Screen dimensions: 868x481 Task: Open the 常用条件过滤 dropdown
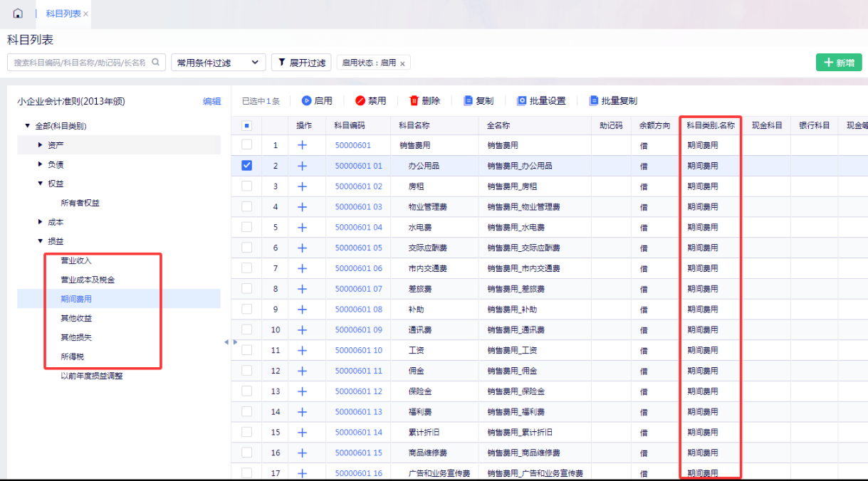tap(218, 63)
